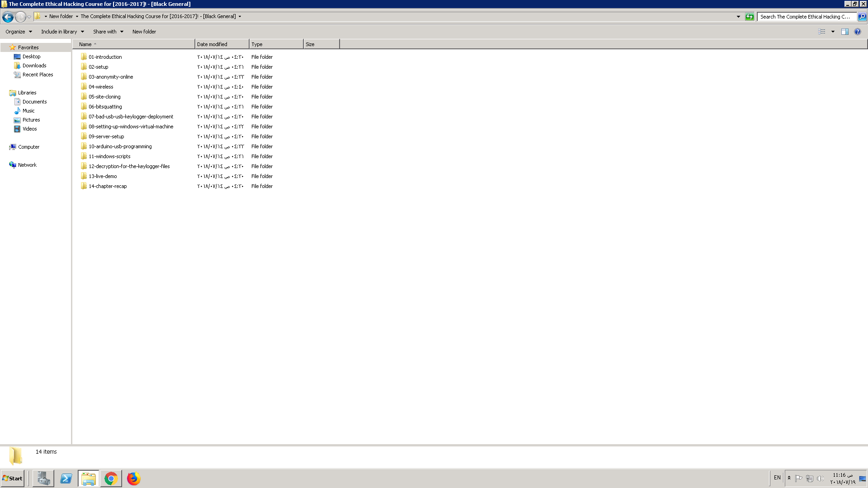Open Downloads in the Favorites sidebar
868x488 pixels.
34,66
